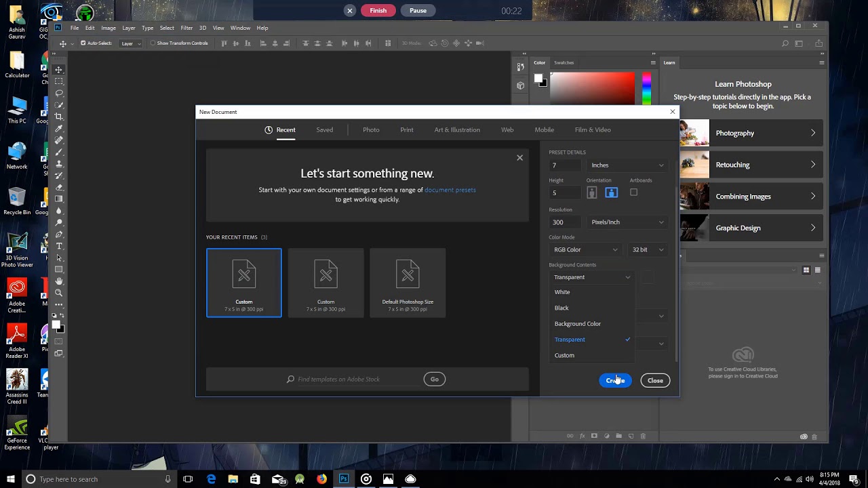Select the Eraser tool
This screenshot has height=488, width=868.
point(59,187)
